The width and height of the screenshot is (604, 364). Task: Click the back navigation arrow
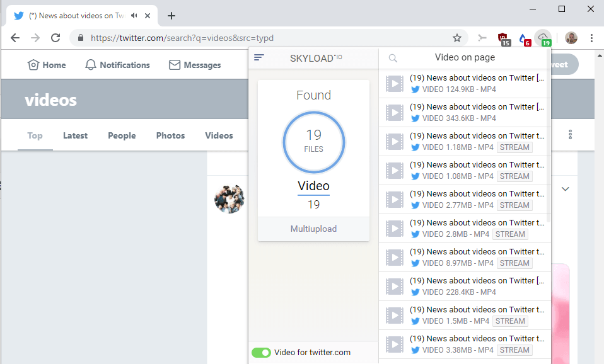tap(15, 38)
